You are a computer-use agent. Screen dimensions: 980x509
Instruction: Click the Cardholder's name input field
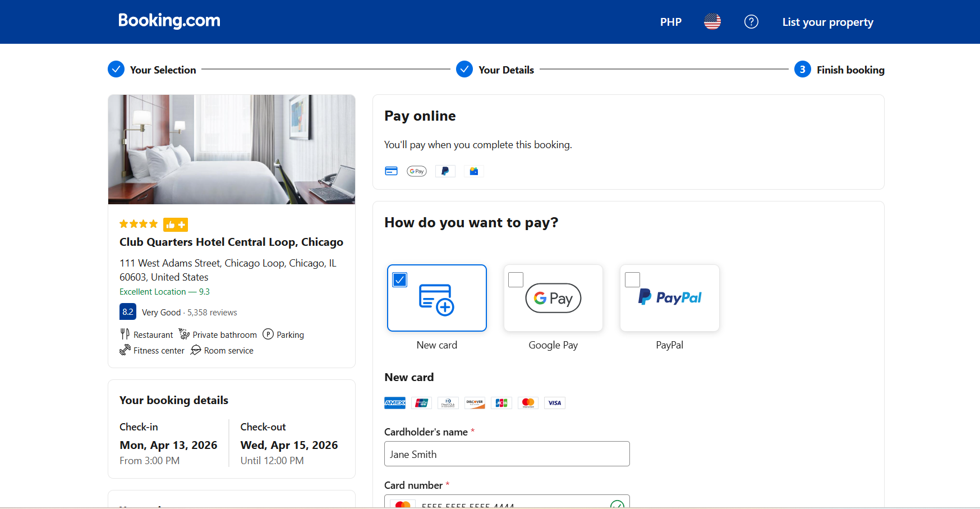[x=507, y=454]
